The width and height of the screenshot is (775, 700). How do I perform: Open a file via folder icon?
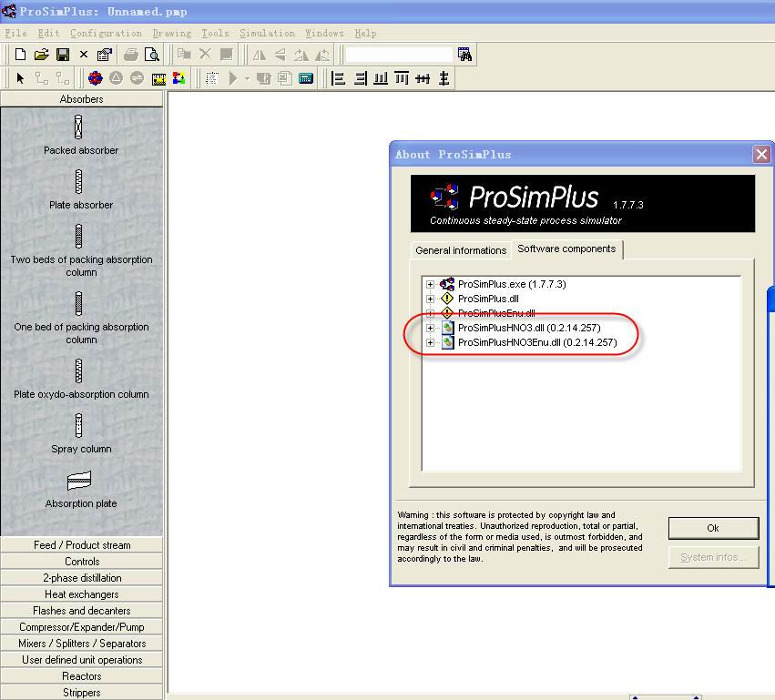42,55
